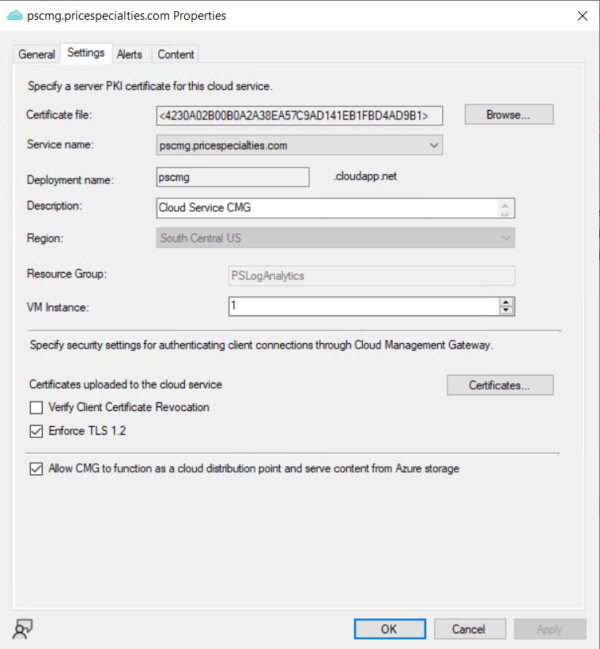The image size is (600, 649).
Task: Click the 'Resource Group:' label
Action: (x=67, y=274)
